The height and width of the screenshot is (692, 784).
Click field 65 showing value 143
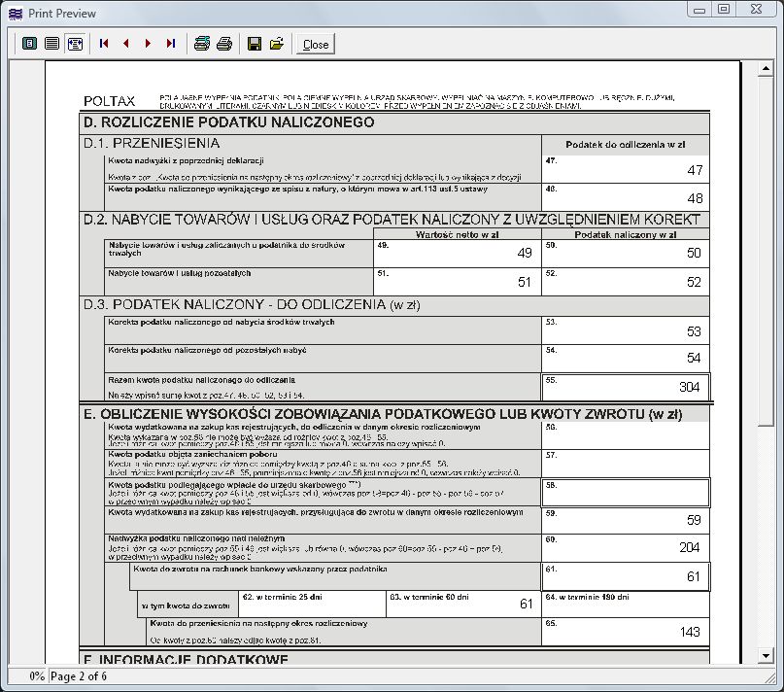click(625, 630)
